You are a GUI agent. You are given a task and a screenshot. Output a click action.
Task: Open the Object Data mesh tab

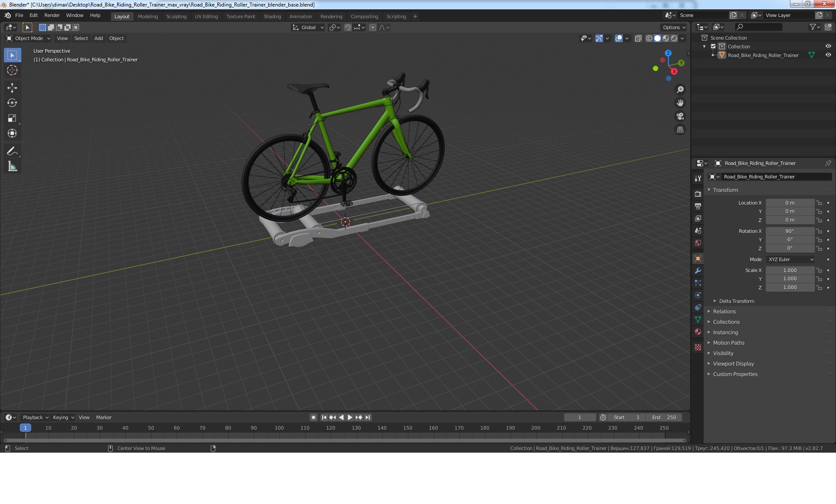(698, 319)
